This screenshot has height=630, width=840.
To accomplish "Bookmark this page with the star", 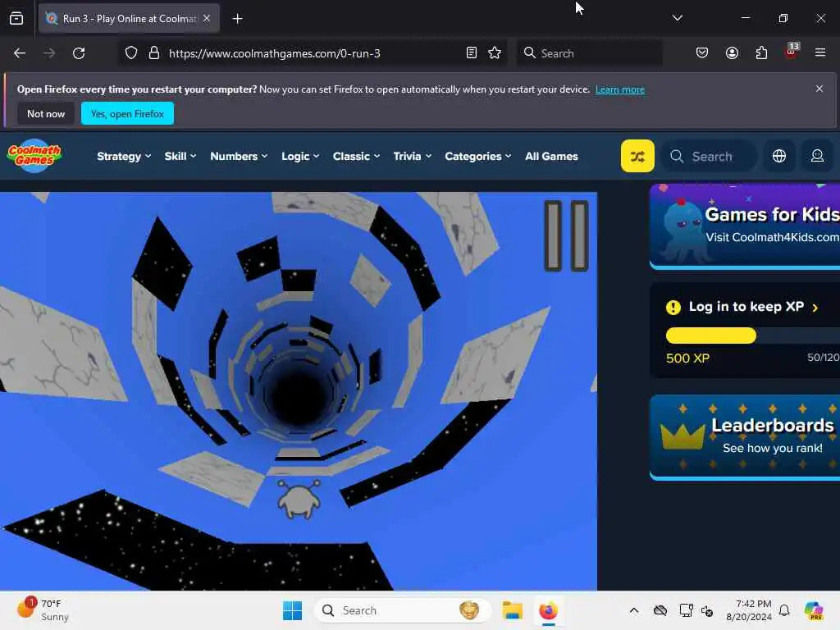I will pyautogui.click(x=495, y=53).
